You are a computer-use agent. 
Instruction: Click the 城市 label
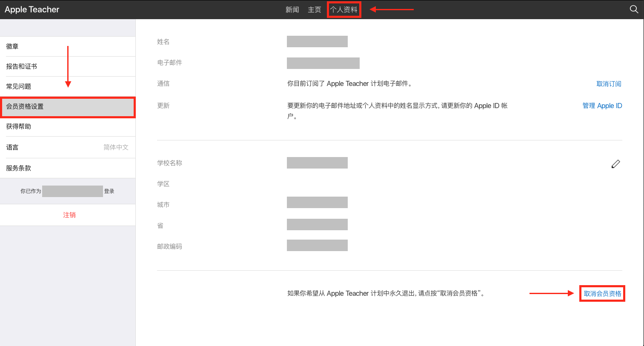[x=163, y=205]
